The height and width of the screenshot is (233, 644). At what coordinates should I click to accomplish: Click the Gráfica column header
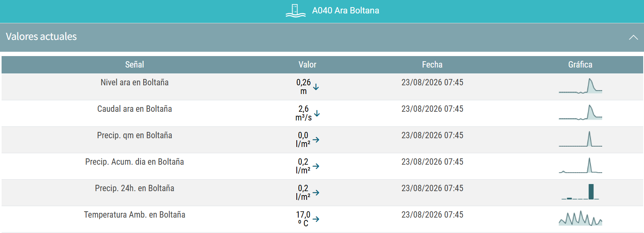[580, 65]
